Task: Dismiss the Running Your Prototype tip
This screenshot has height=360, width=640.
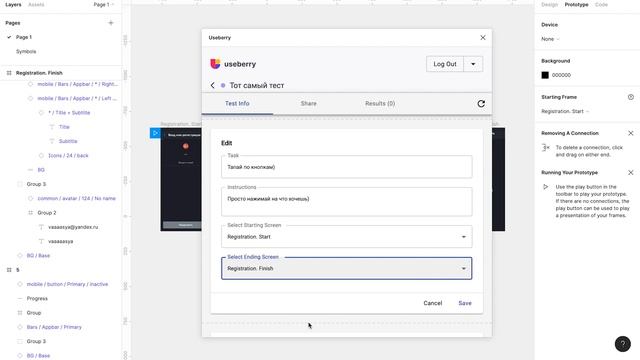Action: (631, 173)
